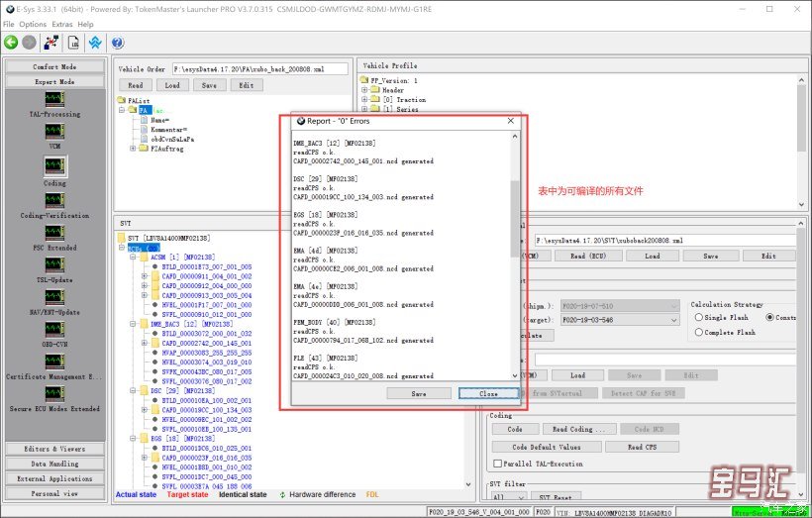Select Constructive calculation strategy radio
Screen dimensions: 812x518
(769, 317)
